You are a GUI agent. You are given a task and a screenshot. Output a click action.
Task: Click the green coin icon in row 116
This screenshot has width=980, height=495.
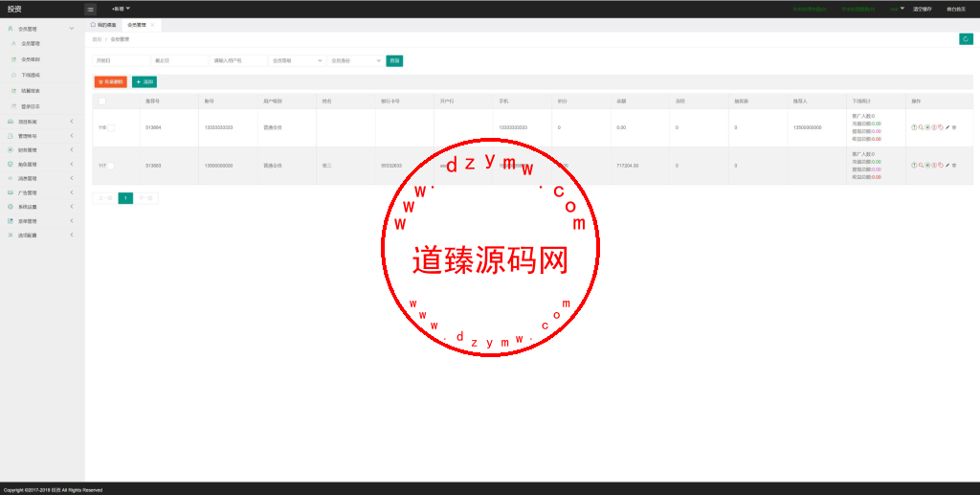click(x=927, y=127)
